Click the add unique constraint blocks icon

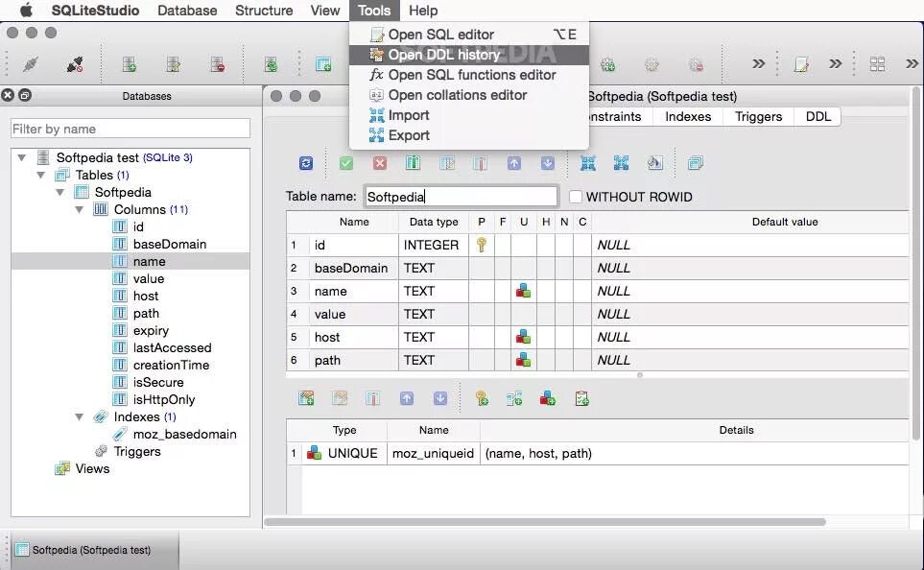click(x=548, y=399)
